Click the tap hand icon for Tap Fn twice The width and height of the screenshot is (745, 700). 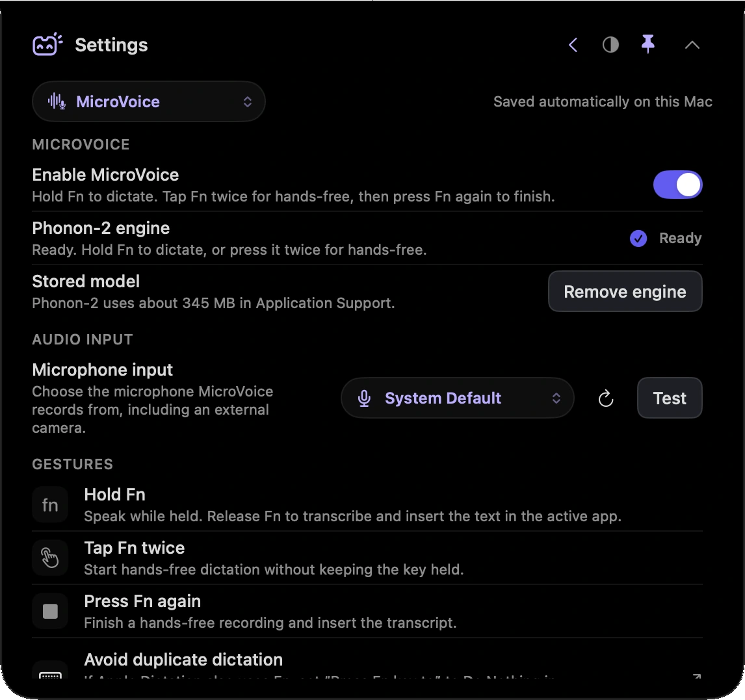pos(50,558)
